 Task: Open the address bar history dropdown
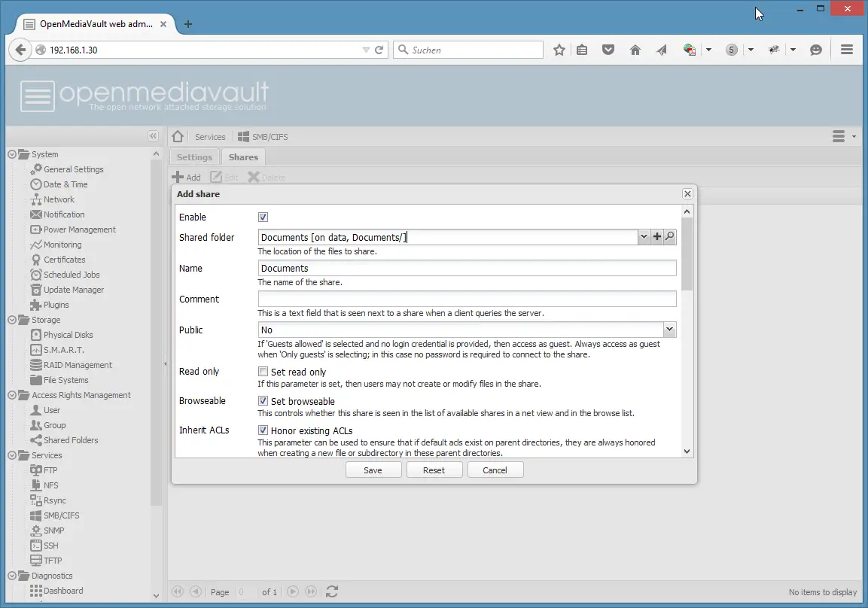pos(366,50)
